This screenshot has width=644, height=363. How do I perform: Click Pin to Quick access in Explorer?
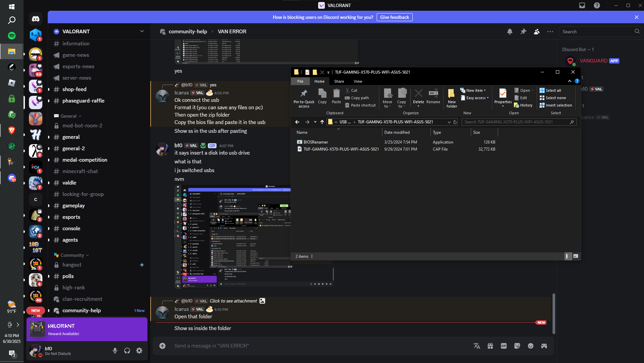[x=304, y=98]
